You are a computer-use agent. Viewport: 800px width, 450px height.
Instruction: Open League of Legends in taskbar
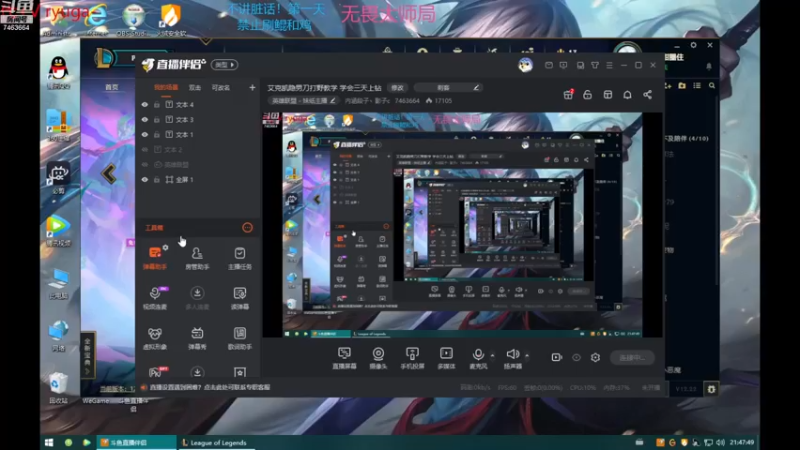point(214,443)
